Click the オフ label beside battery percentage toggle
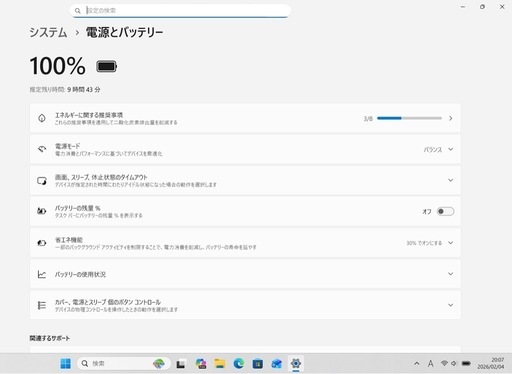Image resolution: width=512 pixels, height=374 pixels. [427, 212]
